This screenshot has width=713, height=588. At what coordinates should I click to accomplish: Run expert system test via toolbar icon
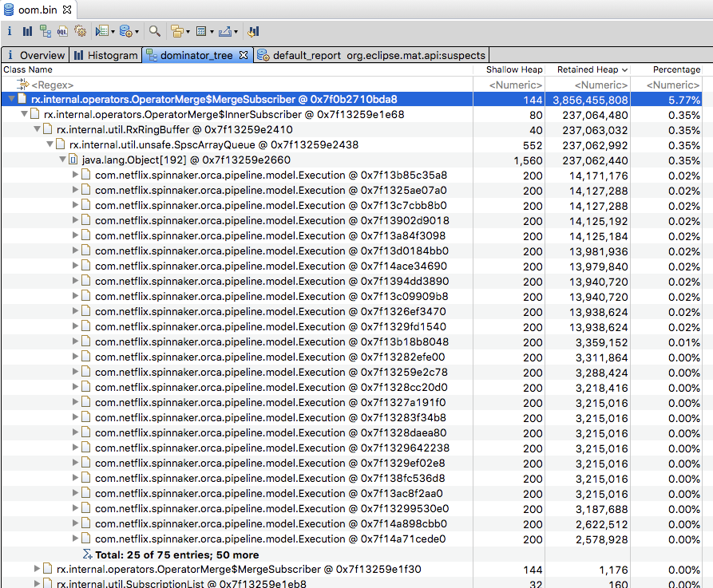(103, 31)
